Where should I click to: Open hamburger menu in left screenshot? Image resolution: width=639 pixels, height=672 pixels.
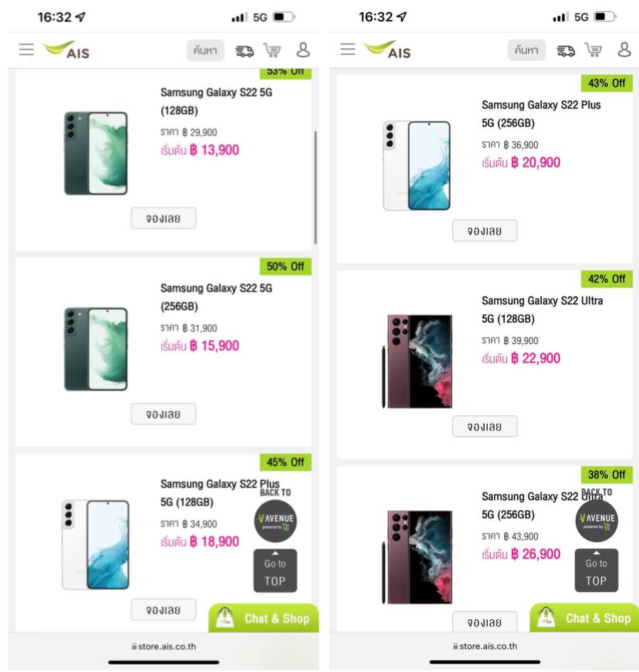click(26, 50)
